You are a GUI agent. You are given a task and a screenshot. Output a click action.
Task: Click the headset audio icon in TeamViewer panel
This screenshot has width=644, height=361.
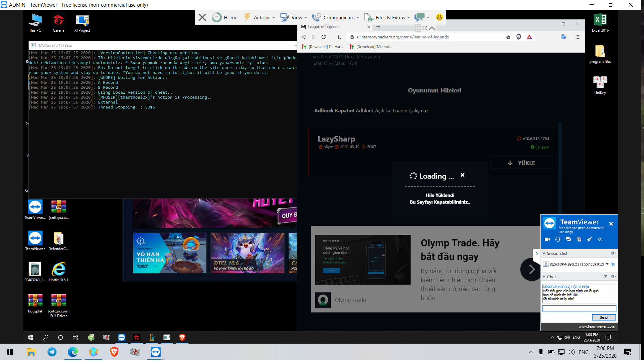[x=558, y=239]
